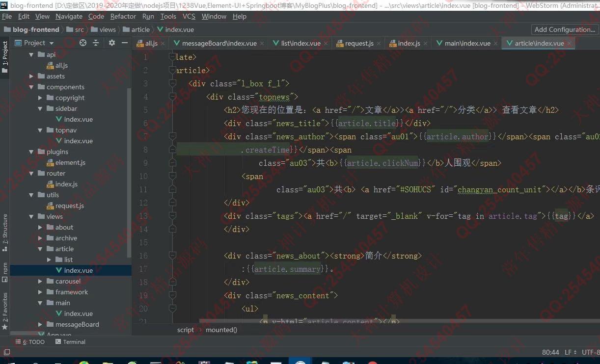Viewport: 600px width, 364px height.
Task: Switch to the request.js editor tab
Action: [x=358, y=43]
